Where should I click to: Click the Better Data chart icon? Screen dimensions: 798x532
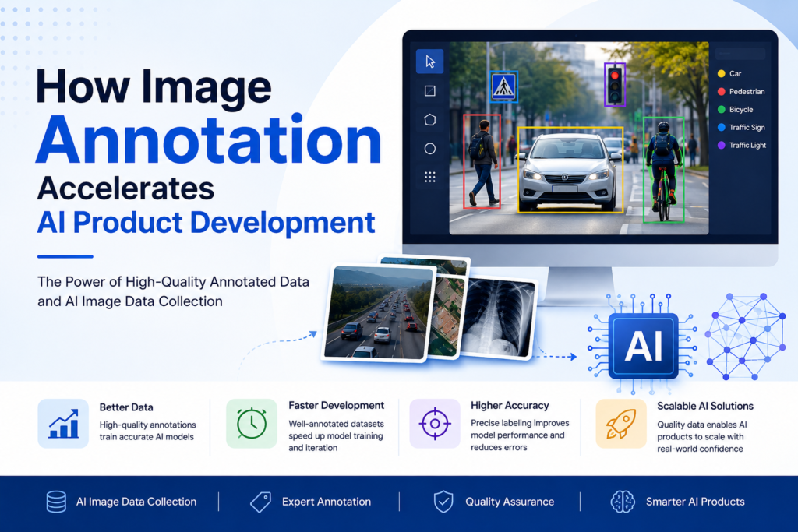point(63,423)
